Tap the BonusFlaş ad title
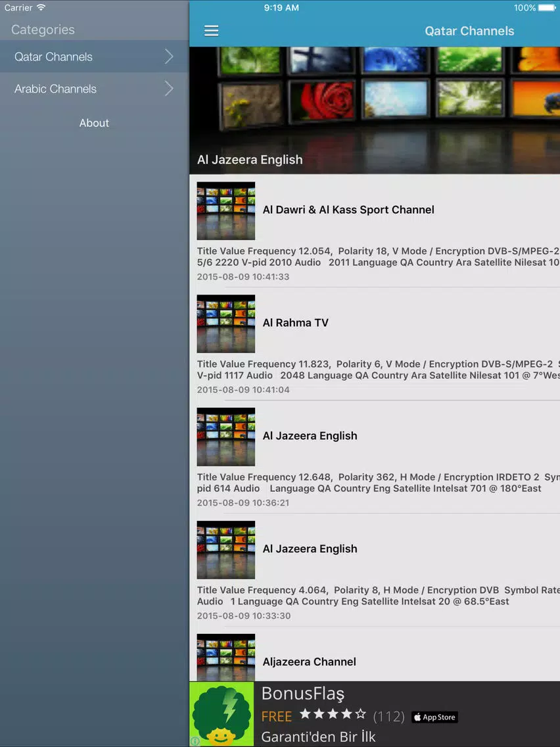560x747 pixels. (x=303, y=694)
